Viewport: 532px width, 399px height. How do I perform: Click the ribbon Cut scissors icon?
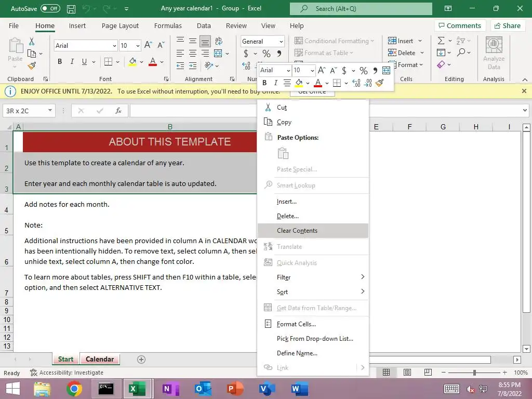coord(32,42)
